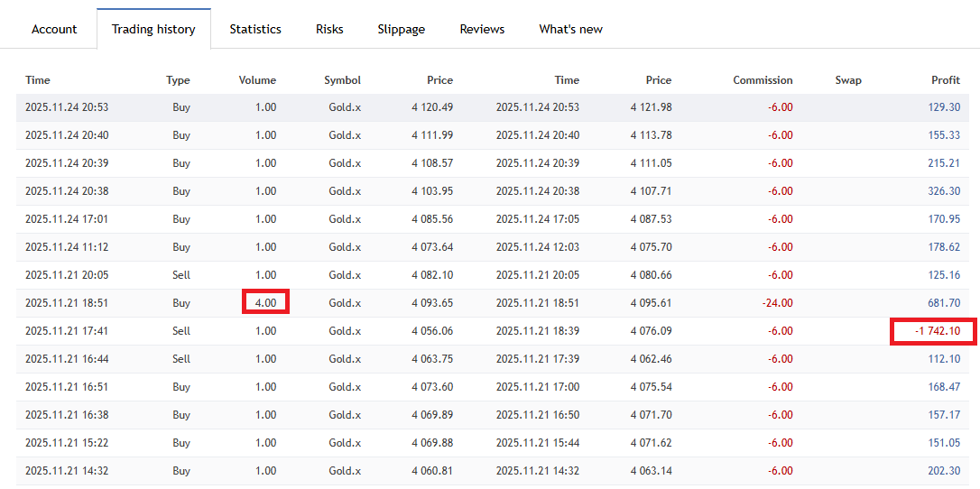The image size is (980, 489).
Task: Click the open price 4 103.95
Action: (432, 191)
